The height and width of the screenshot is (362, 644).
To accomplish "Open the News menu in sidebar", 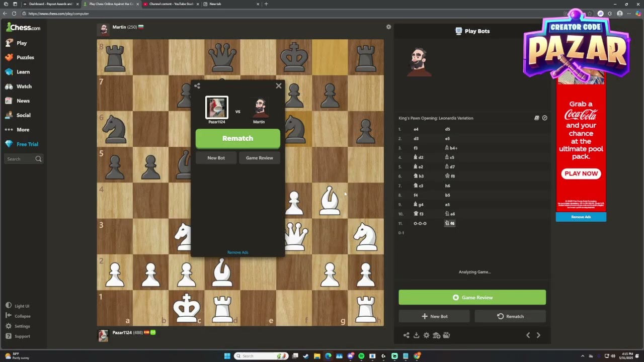I will click(18, 101).
